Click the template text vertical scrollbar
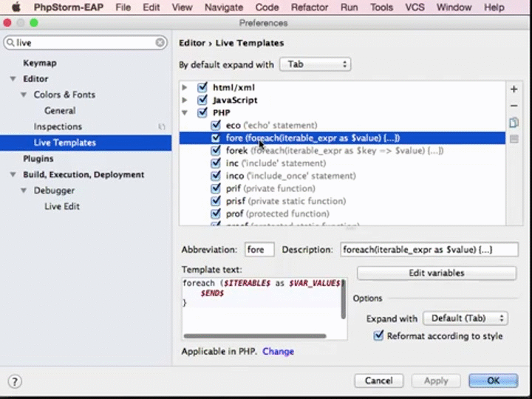Image resolution: width=532 pixels, height=399 pixels. (x=343, y=299)
